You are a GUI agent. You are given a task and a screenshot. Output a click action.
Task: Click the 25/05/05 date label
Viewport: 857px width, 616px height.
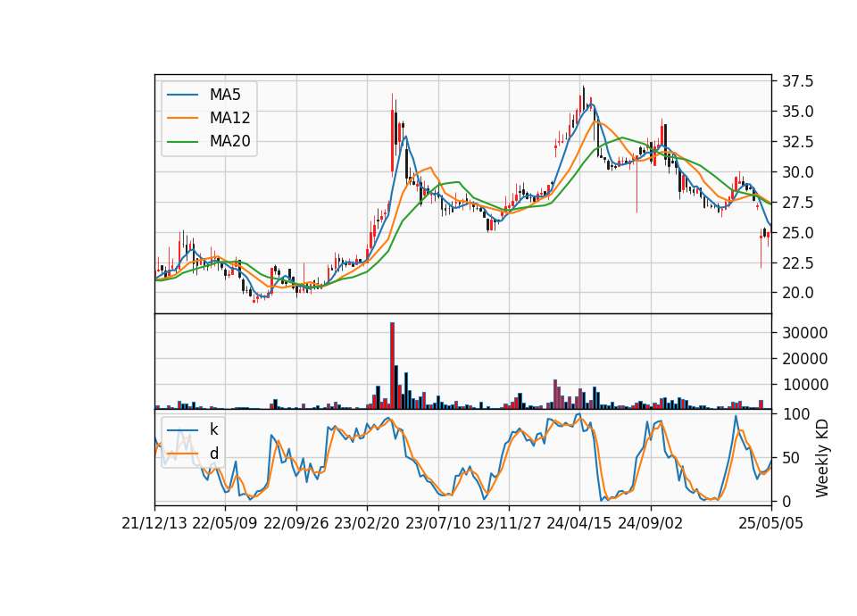tap(771, 523)
